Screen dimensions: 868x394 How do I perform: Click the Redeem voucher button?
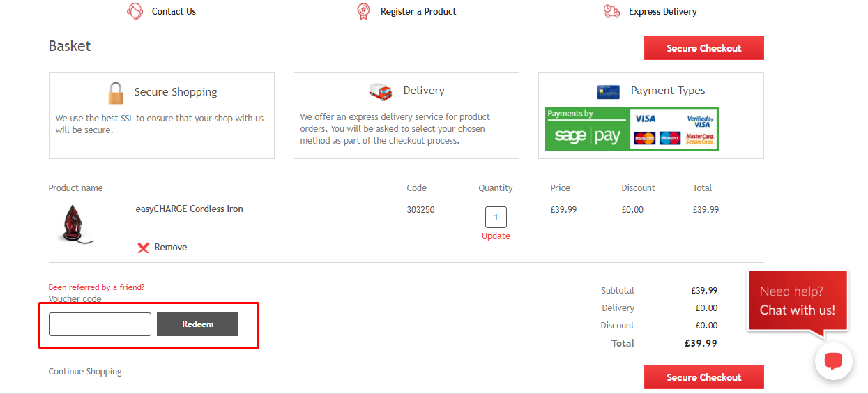pyautogui.click(x=197, y=324)
